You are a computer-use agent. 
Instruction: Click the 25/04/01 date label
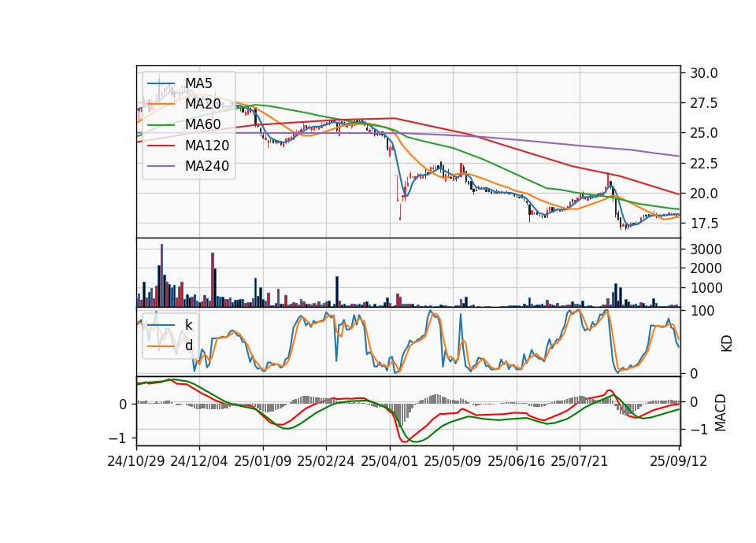(x=390, y=461)
